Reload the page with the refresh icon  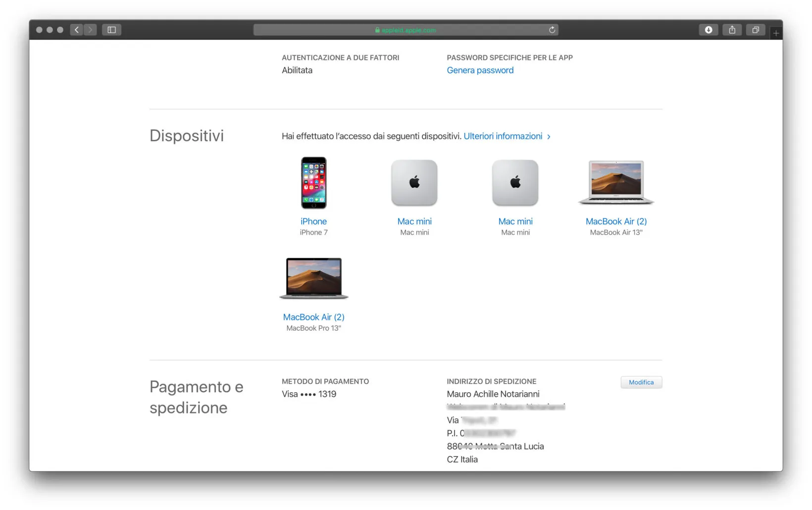552,30
